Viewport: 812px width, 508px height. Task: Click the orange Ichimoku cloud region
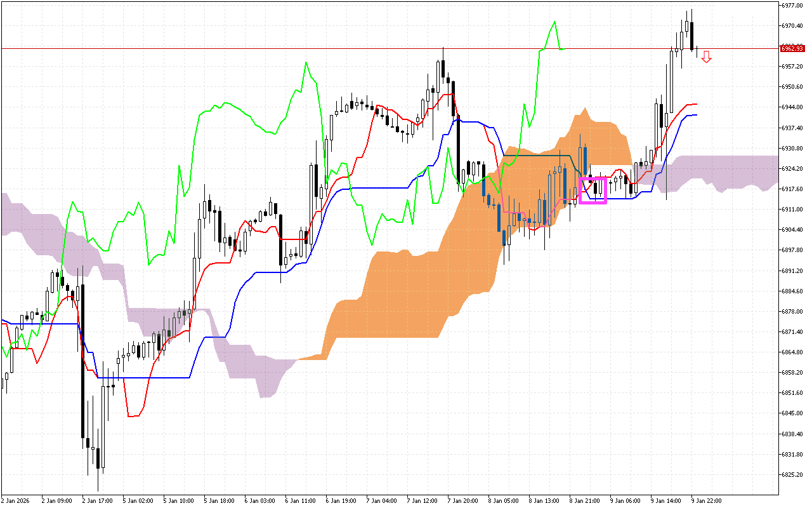click(x=412, y=286)
